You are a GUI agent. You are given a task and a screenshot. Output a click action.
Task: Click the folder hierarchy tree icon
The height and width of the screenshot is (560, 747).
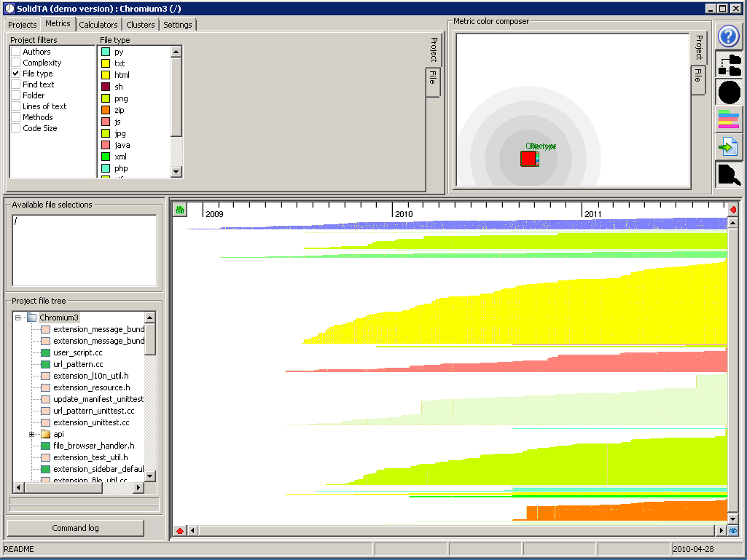730,65
